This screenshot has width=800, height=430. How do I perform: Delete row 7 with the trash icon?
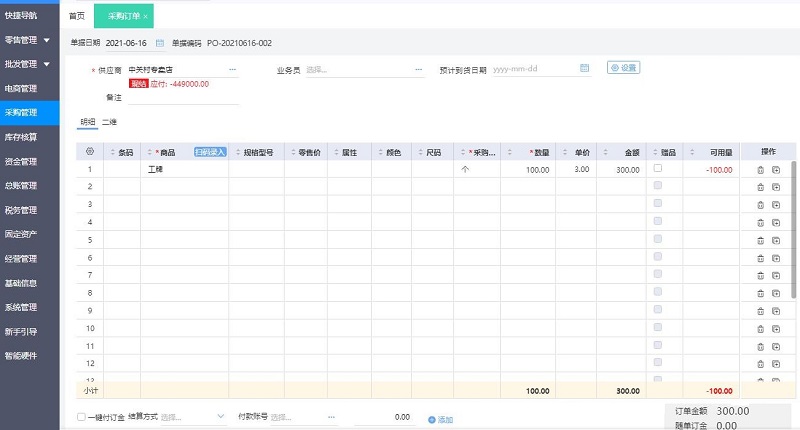pyautogui.click(x=760, y=276)
